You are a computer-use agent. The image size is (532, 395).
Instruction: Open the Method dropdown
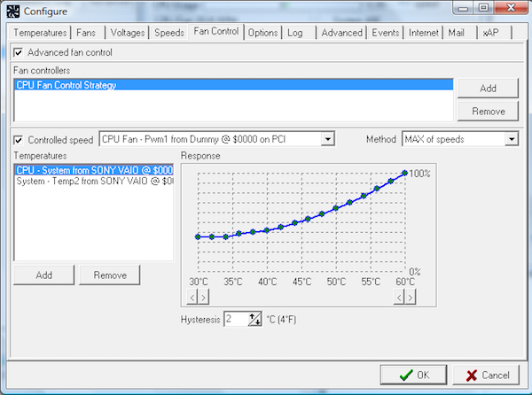point(512,139)
